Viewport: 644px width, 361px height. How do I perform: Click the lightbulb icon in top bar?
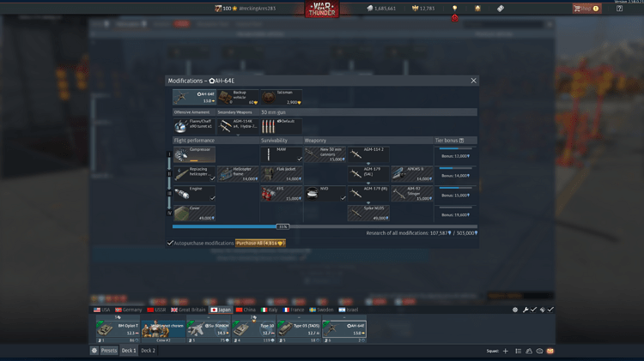454,9
